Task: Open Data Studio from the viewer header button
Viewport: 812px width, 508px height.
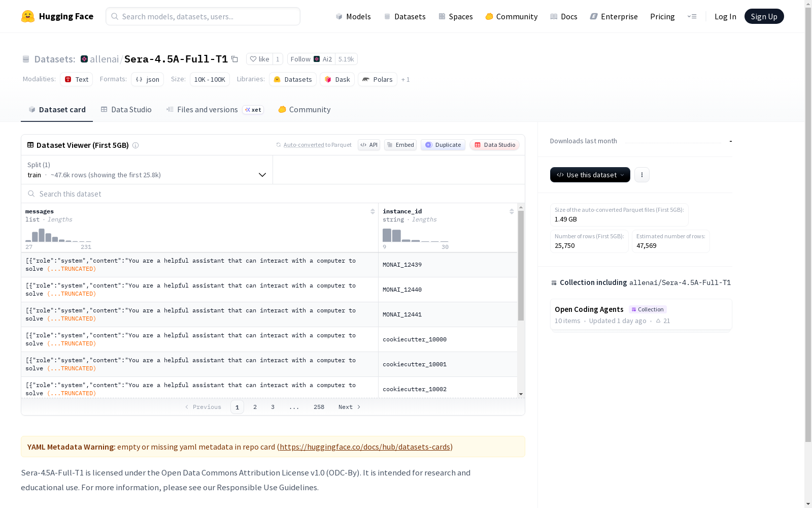Action: (494, 145)
